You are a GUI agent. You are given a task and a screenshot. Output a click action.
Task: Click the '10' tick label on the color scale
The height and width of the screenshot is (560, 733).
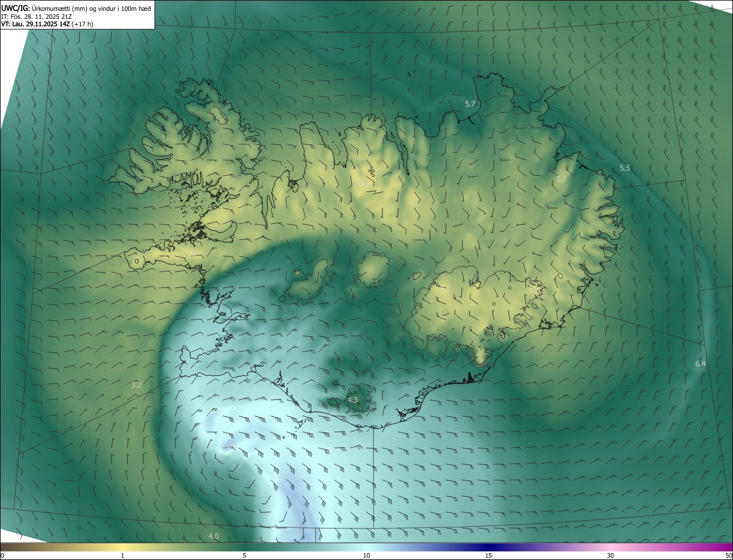click(366, 555)
